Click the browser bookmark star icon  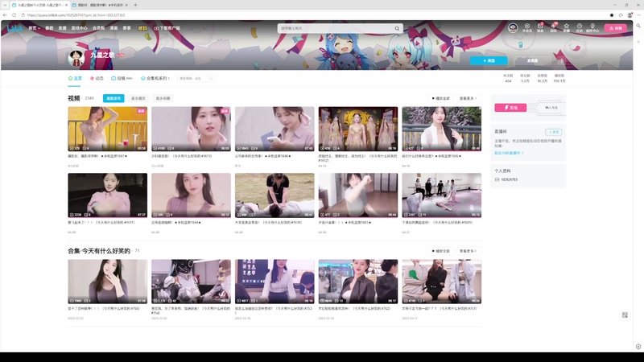(612, 14)
